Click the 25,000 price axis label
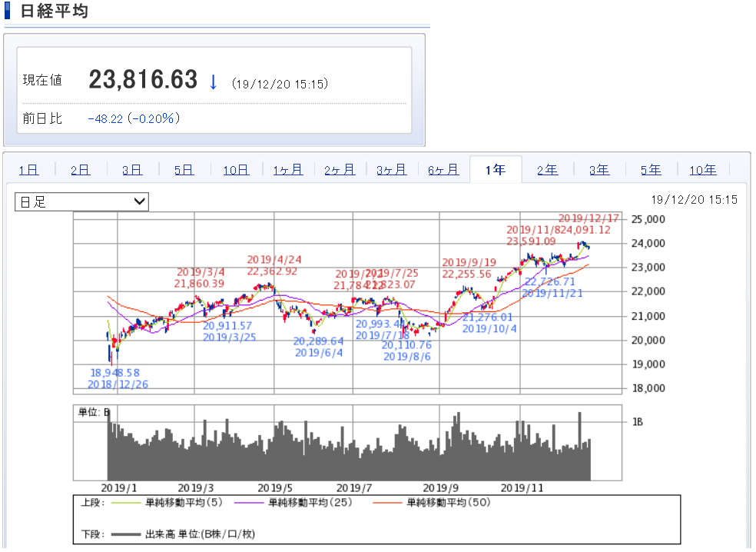This screenshot has width=756, height=552. pos(648,219)
